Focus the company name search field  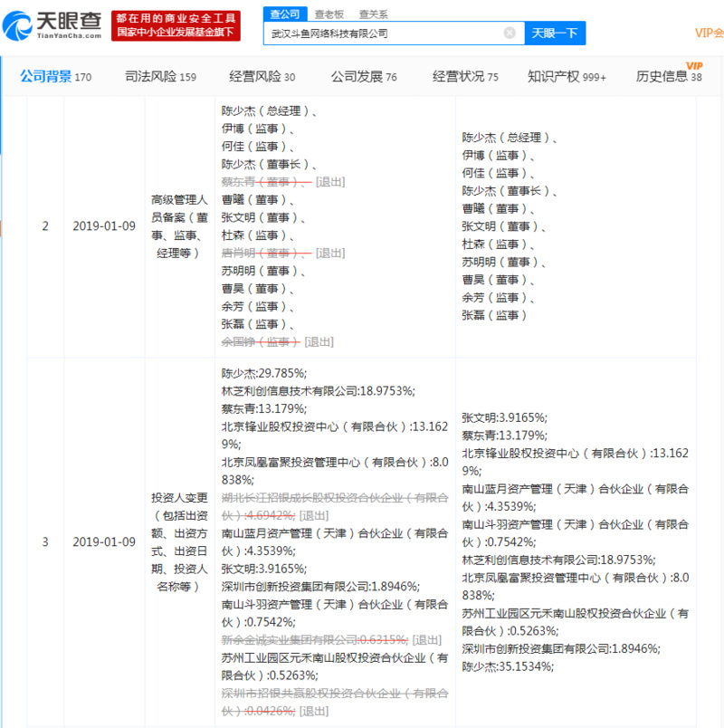(x=385, y=34)
